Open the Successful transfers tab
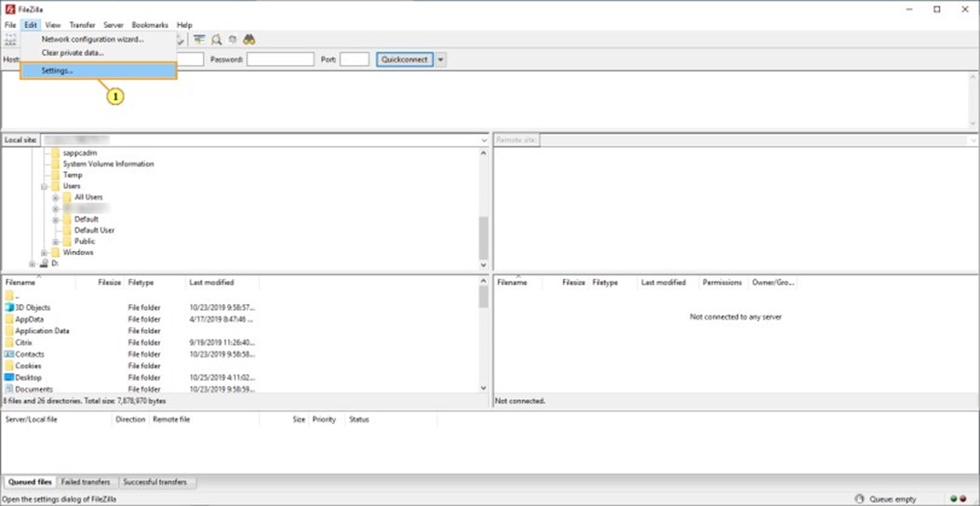Screen dimensions: 980x506 [154, 482]
